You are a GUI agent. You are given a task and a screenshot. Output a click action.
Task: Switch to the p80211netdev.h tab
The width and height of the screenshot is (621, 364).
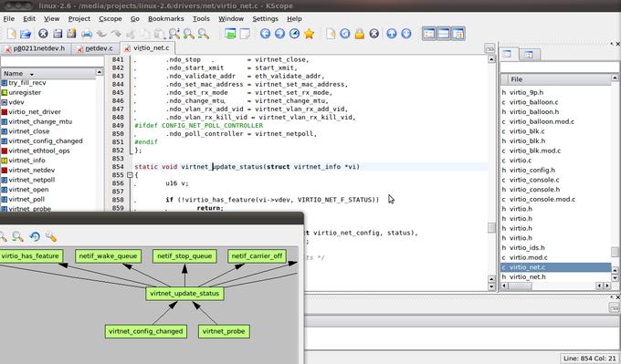(36, 48)
